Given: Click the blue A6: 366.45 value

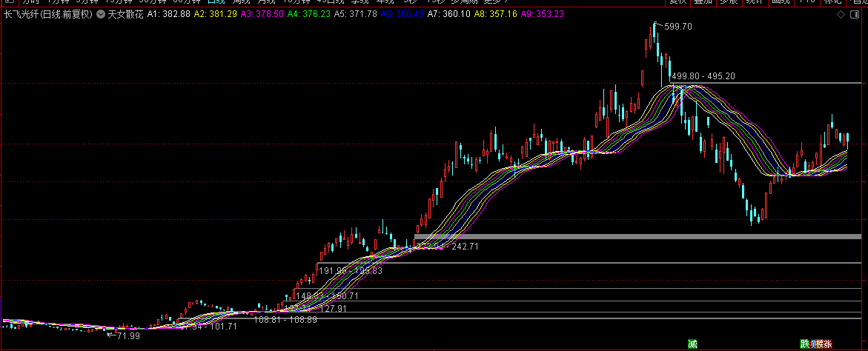Looking at the screenshot, I should pos(402,14).
